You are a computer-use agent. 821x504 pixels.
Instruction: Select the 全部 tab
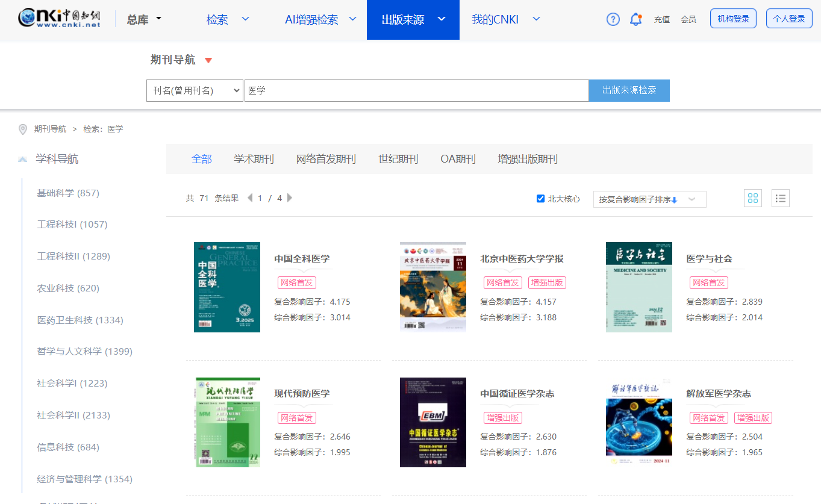[x=202, y=159]
